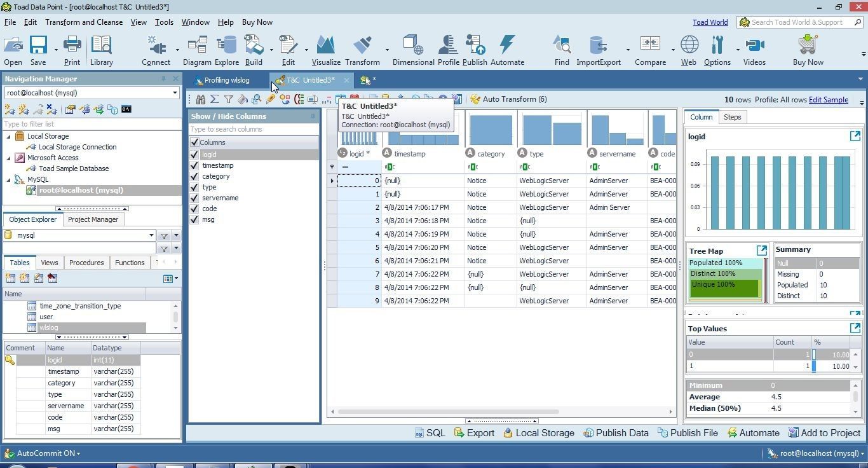
Task: Open the Diagram tool
Action: [x=197, y=50]
